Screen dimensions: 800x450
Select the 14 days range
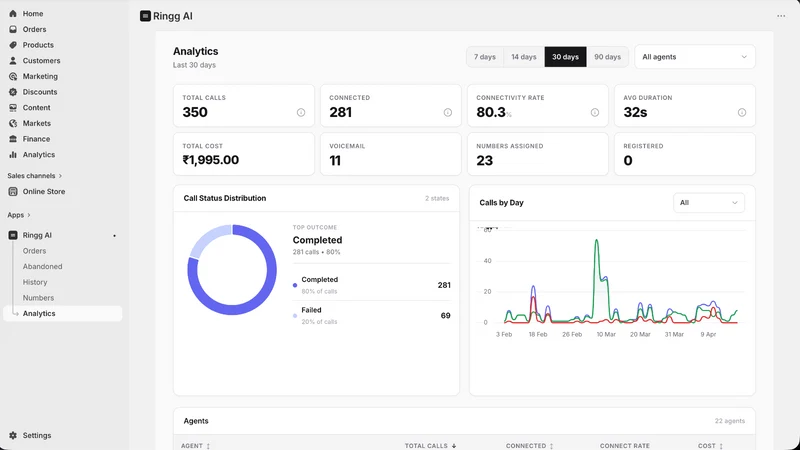tap(523, 57)
